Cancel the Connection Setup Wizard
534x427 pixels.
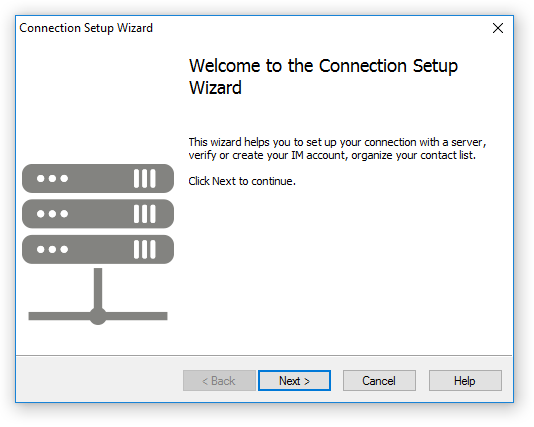(379, 380)
